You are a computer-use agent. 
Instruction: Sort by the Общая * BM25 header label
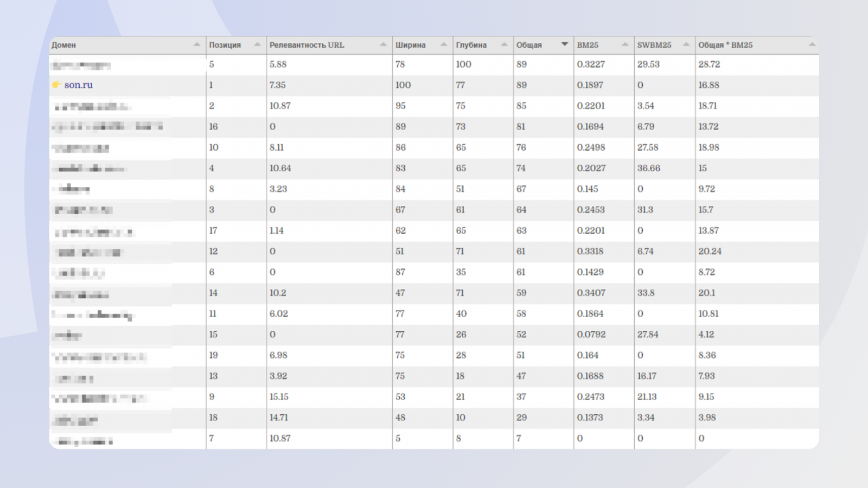coord(725,45)
